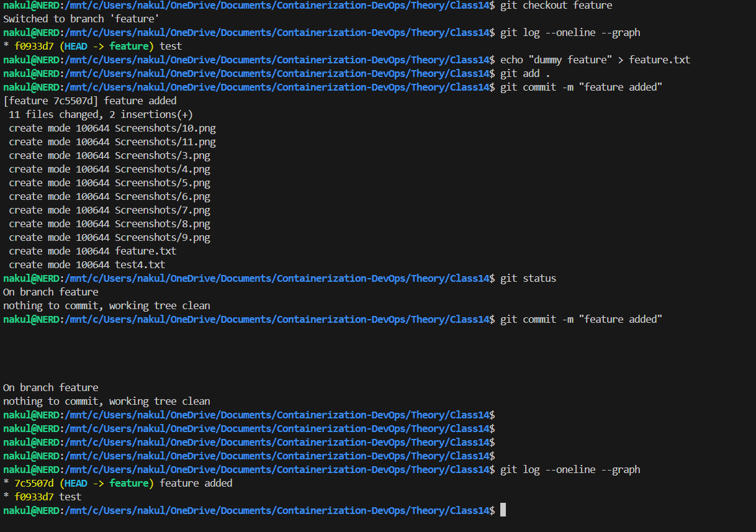
Task: Click the 'Screenshots/8.png' create mode line
Action: point(110,224)
